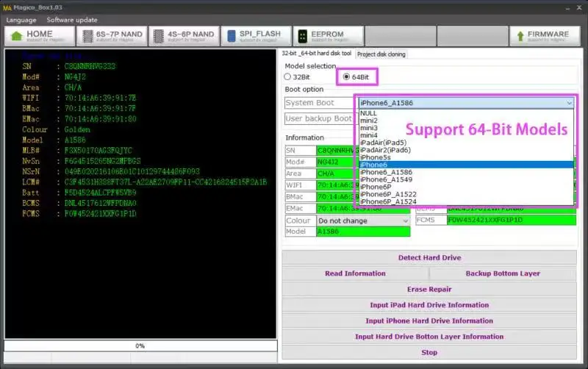Click the 0% progress bar

[x=140, y=345]
